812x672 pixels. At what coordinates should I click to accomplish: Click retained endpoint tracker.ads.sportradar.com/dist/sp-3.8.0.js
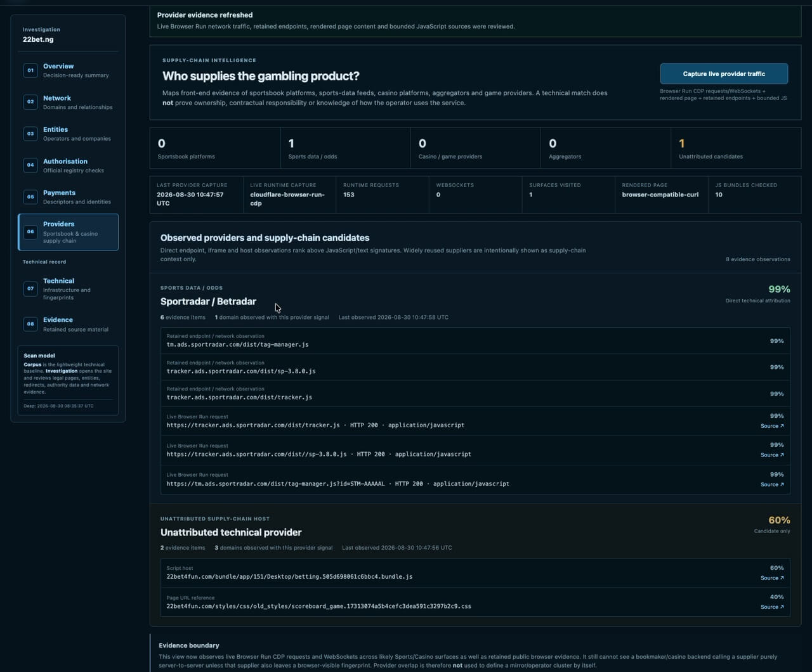pos(241,371)
